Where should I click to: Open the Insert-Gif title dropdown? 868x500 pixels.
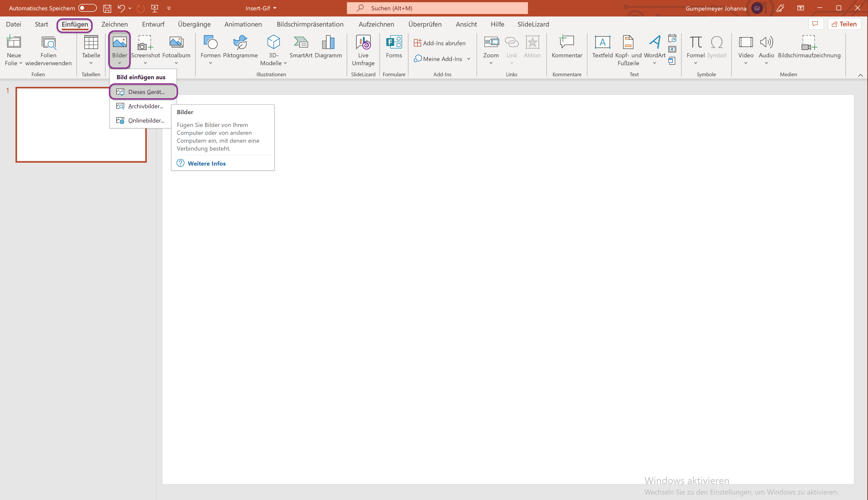coord(261,8)
